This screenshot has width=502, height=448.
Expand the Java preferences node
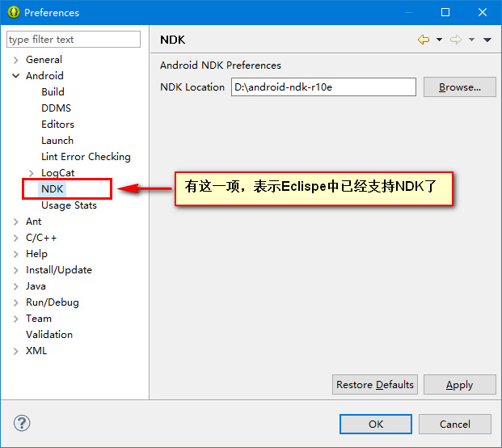pos(15,286)
